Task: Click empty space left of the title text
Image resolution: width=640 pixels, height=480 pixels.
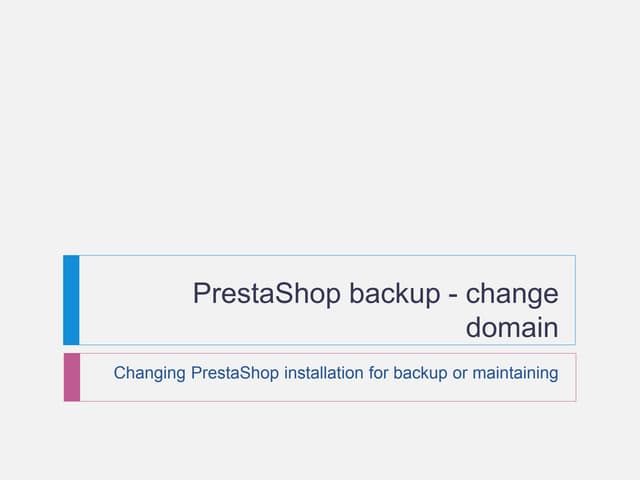Action: 130,300
